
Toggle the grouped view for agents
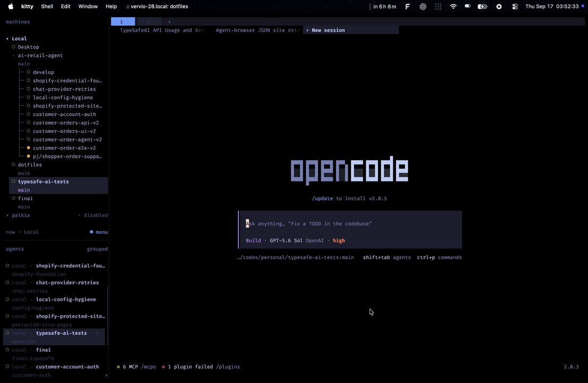[x=97, y=249]
